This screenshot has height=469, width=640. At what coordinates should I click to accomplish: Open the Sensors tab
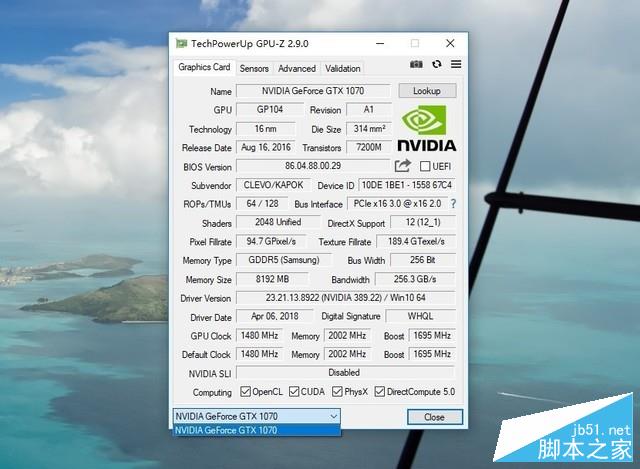pos(254,69)
